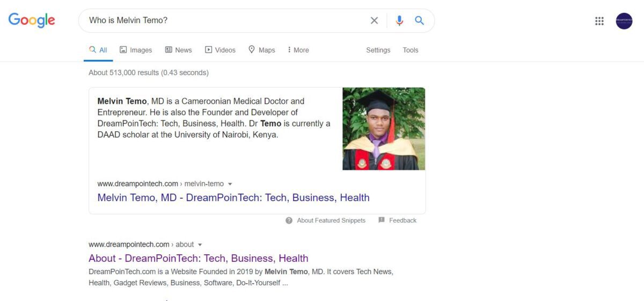Open the Google logo homepage link
The image size is (644, 301).
pos(32,20)
